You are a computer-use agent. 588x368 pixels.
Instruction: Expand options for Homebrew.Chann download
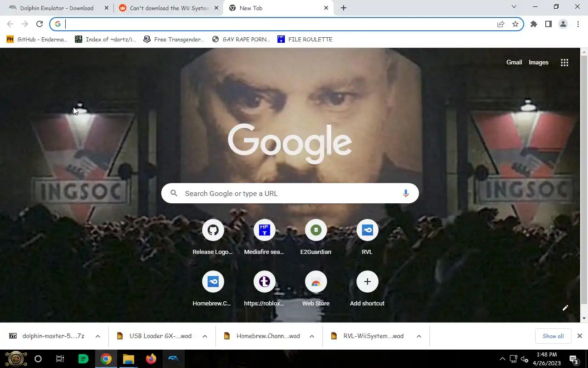tap(312, 336)
